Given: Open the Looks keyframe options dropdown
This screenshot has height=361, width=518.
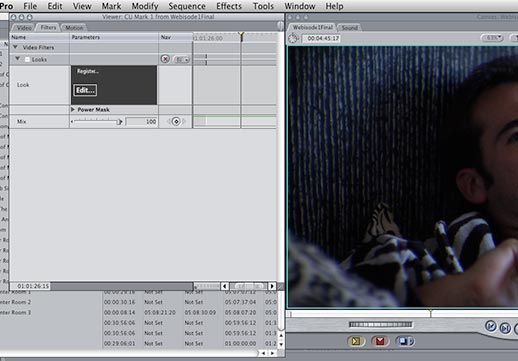Looking at the screenshot, I should pyautogui.click(x=182, y=59).
